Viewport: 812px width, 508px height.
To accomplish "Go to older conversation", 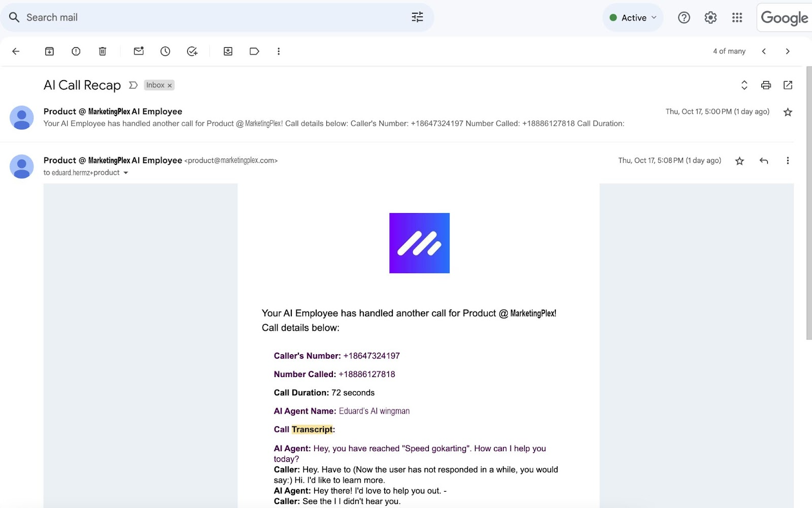I will click(788, 51).
